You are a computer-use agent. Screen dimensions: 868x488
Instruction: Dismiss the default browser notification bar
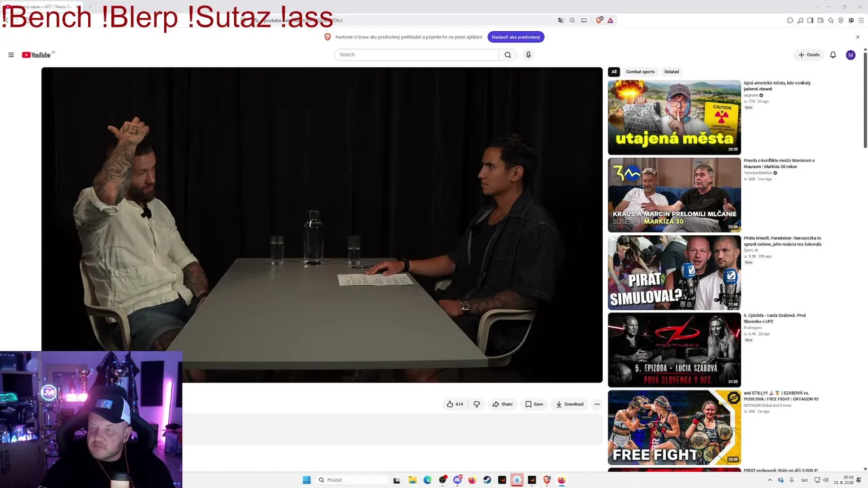857,37
